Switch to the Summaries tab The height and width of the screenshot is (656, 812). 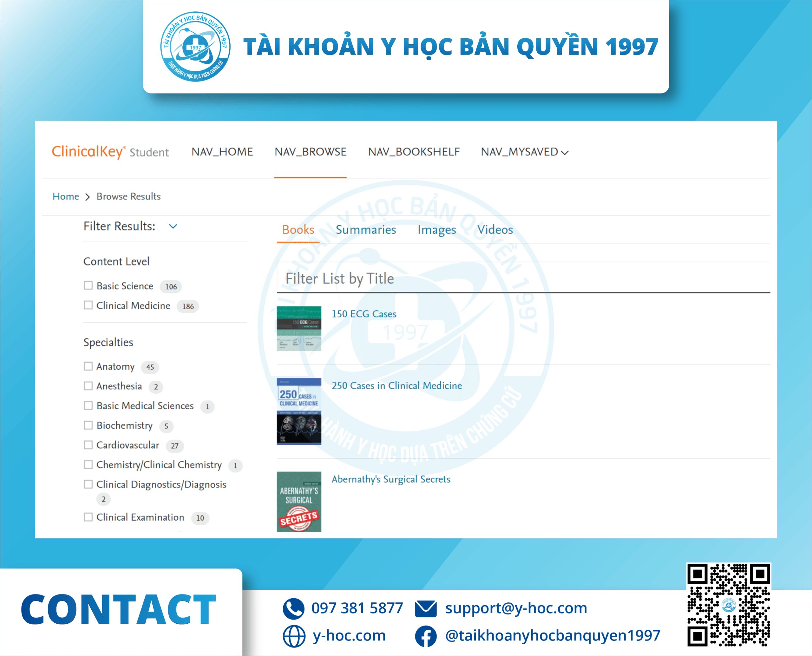[x=365, y=230]
